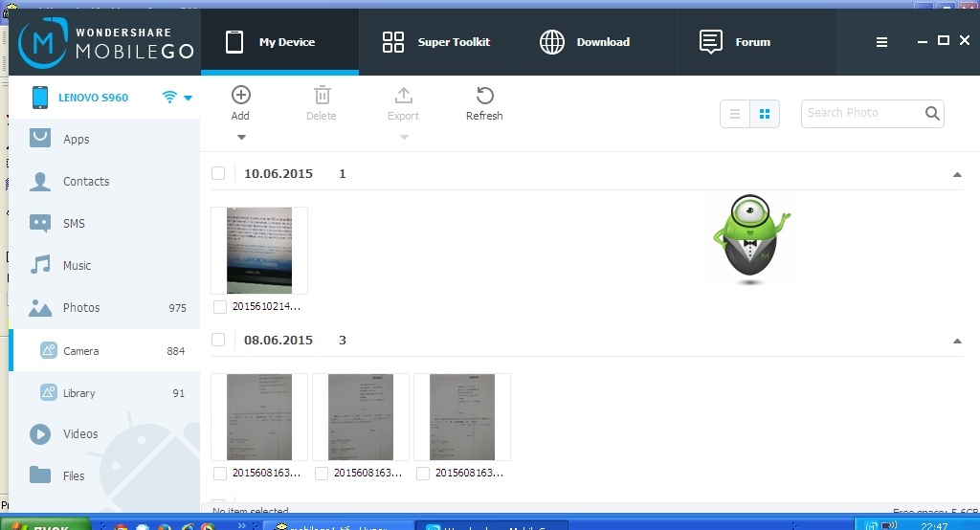The image size is (980, 530).
Task: Expand the Export dropdown arrow
Action: (405, 137)
